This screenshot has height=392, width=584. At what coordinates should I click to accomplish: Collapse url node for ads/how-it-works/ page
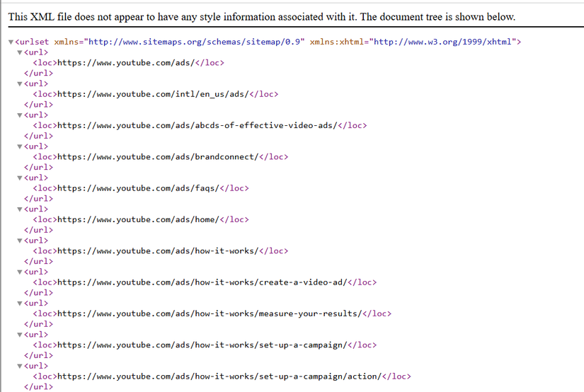tap(20, 241)
